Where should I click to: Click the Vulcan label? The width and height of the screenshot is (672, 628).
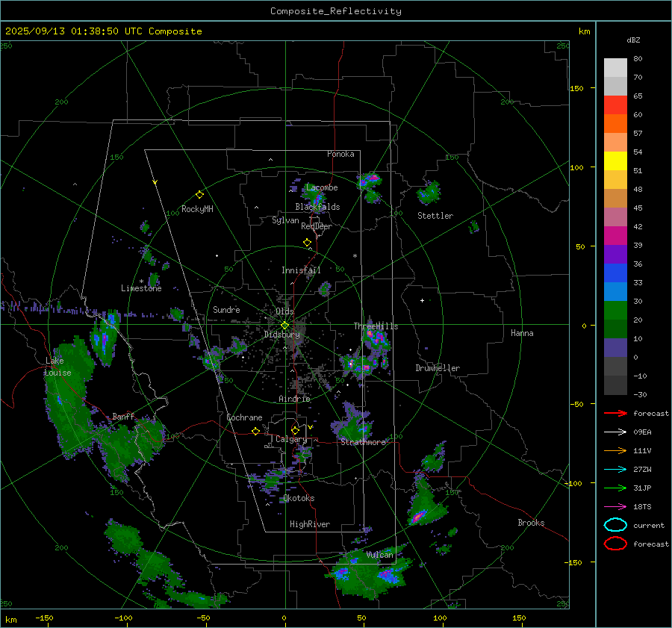click(x=380, y=555)
